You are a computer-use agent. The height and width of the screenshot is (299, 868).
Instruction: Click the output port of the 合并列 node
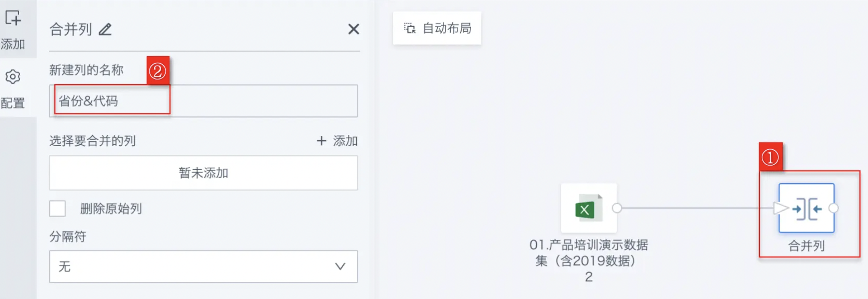(x=834, y=208)
